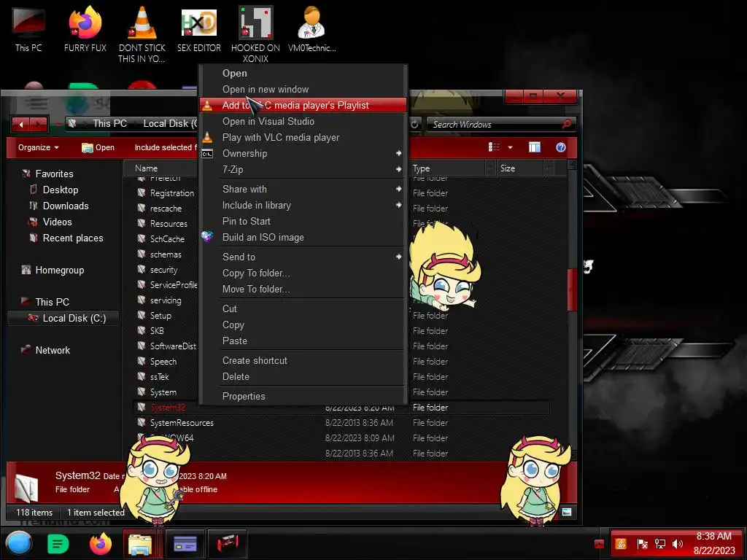
Task: Click This PC in address bar
Action: coord(109,124)
